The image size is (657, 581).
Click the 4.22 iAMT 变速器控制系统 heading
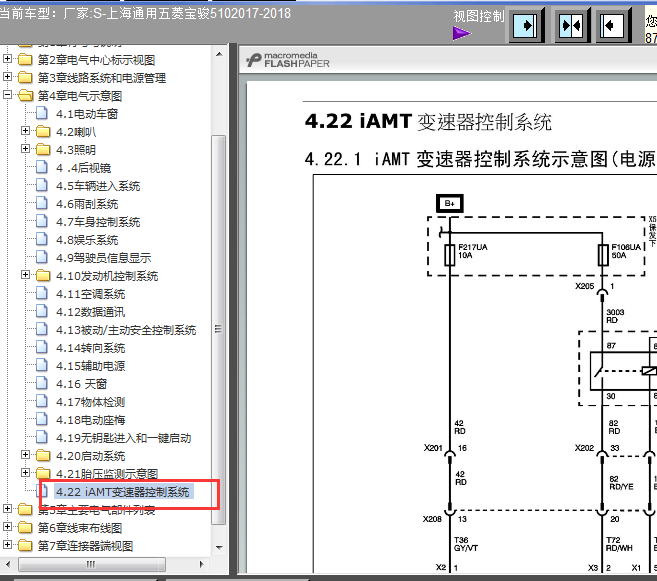click(x=428, y=122)
